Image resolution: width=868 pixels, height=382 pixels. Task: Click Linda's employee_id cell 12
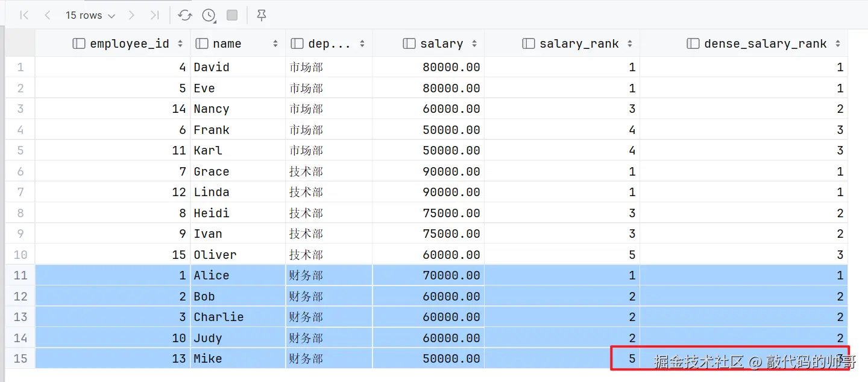click(x=113, y=192)
